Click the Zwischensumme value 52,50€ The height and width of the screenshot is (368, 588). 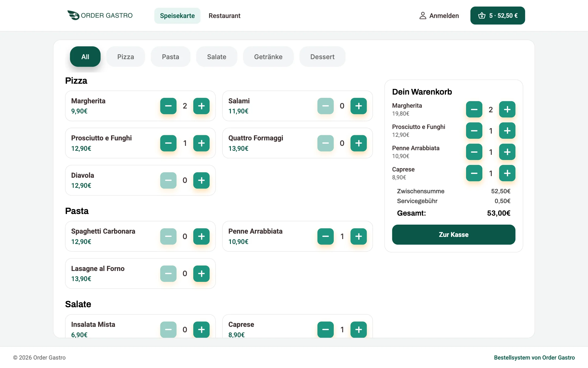pyautogui.click(x=501, y=191)
